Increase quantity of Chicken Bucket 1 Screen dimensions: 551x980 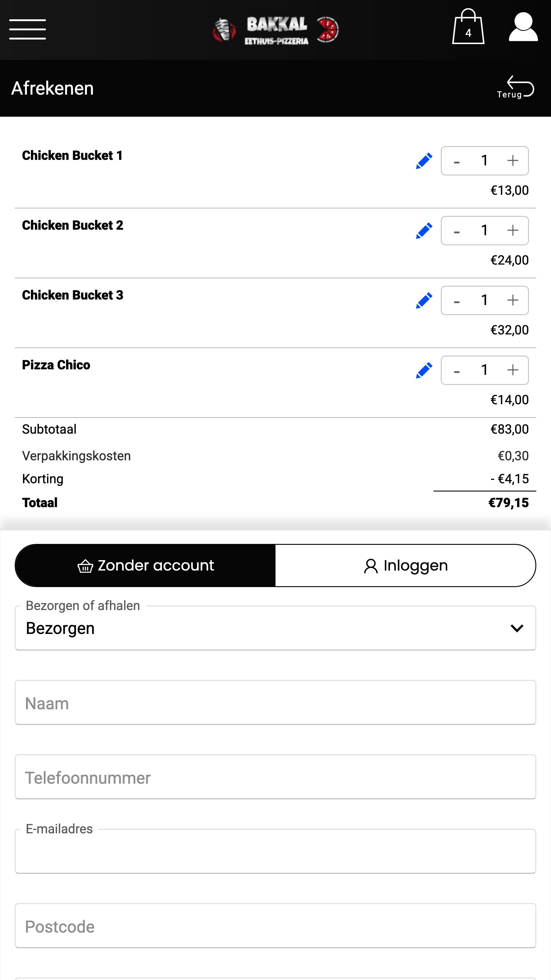513,160
